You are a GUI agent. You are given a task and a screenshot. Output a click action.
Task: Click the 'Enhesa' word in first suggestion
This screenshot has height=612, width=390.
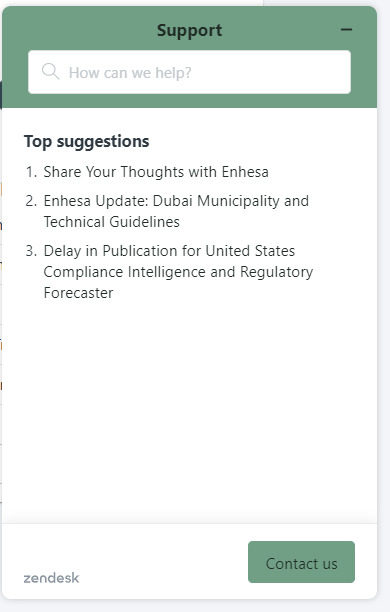click(245, 172)
